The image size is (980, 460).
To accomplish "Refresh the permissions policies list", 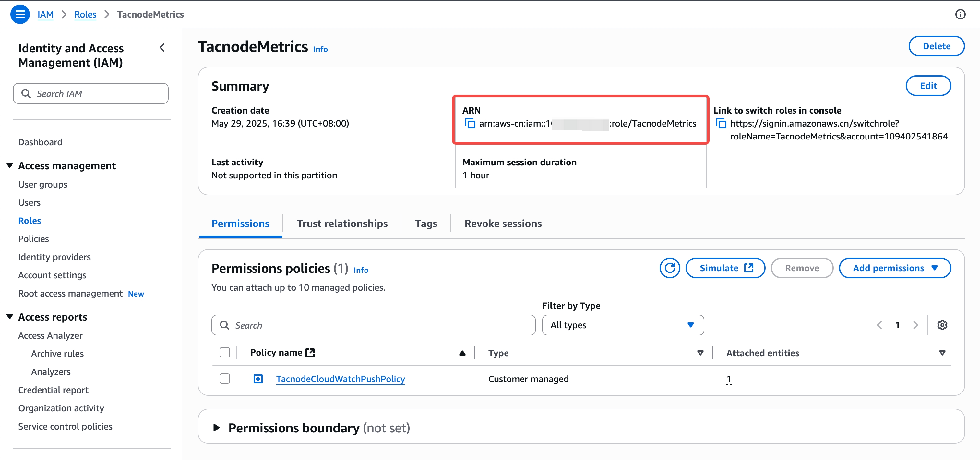I will click(x=670, y=268).
